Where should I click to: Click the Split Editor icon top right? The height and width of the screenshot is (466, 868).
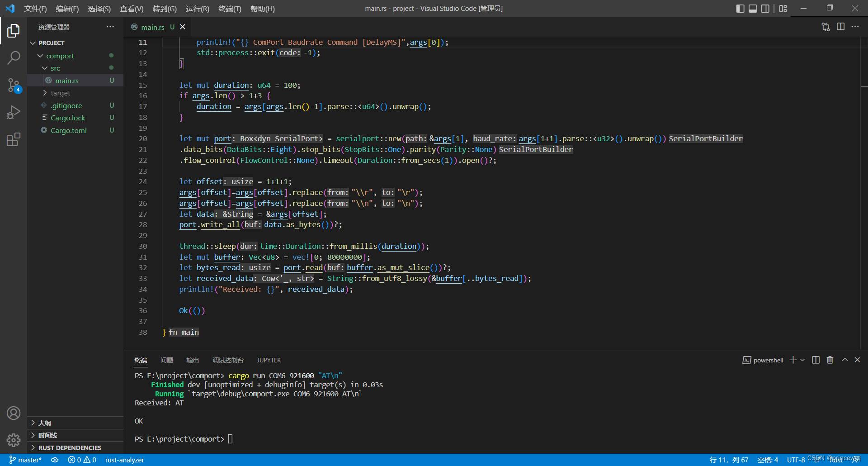841,27
